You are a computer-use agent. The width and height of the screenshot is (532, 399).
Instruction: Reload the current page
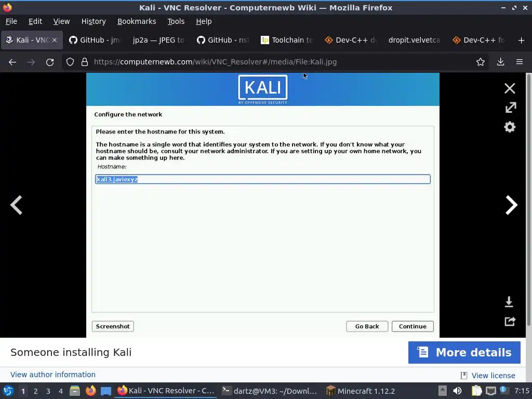(x=50, y=62)
